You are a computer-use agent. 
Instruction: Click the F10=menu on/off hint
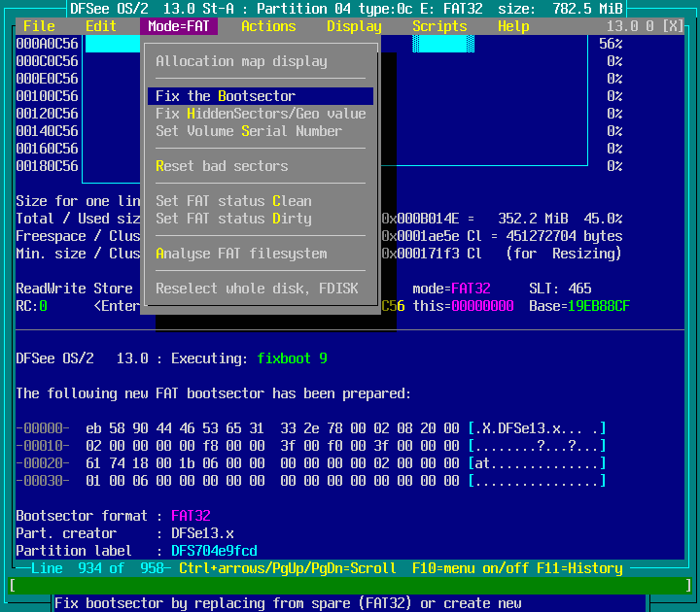pyautogui.click(x=471, y=568)
